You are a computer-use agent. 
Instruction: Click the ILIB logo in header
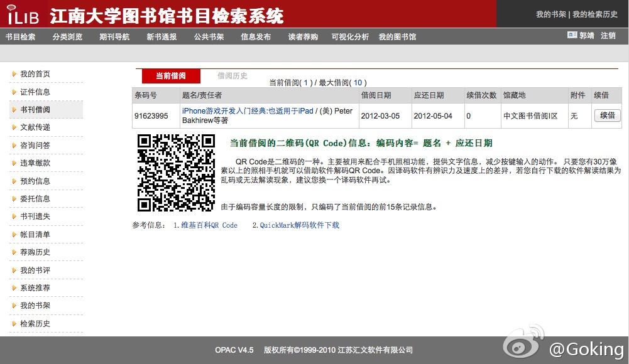23,14
